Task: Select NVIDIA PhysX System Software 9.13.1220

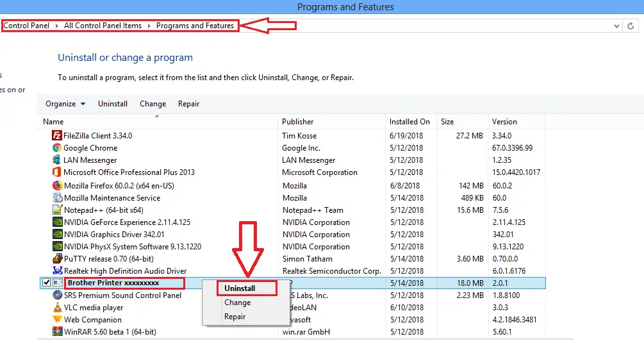Action: coord(133,247)
